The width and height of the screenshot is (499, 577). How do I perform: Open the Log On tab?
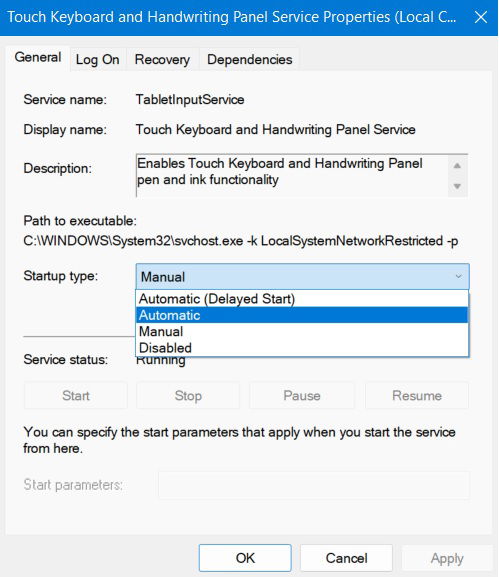tap(98, 59)
